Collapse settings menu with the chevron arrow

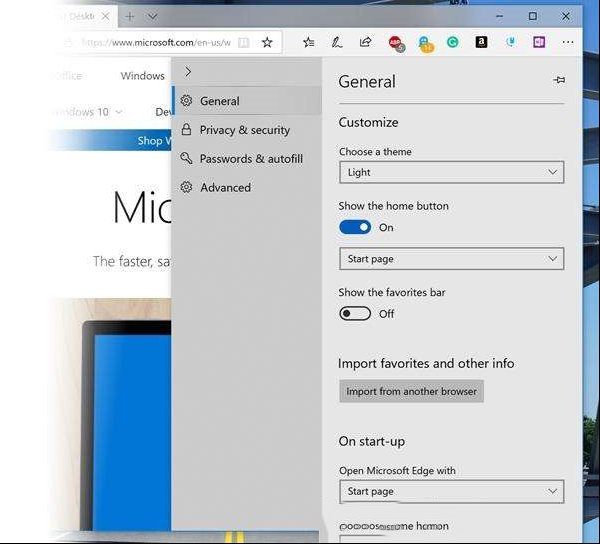tap(188, 72)
